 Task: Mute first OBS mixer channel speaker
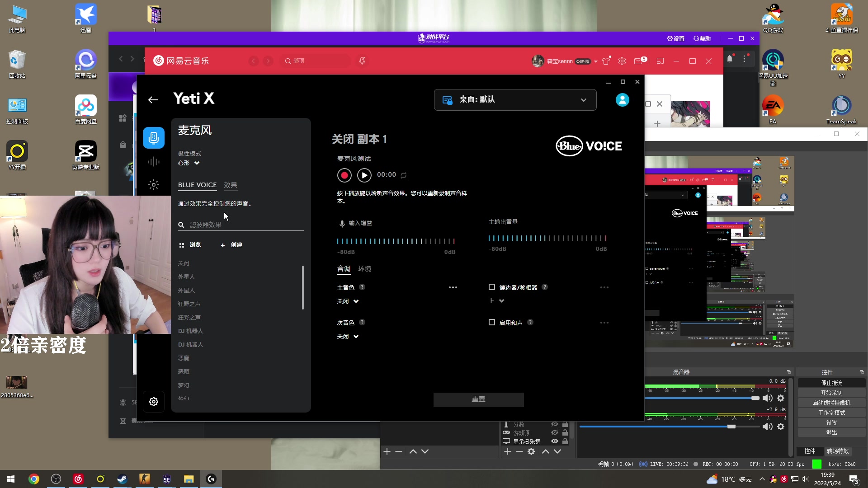click(767, 398)
